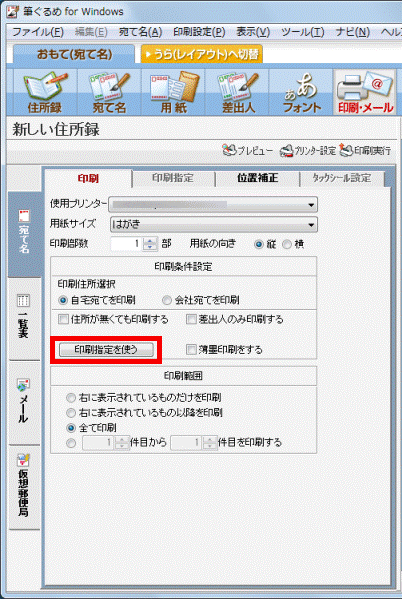Open the 宛て名(A) menu

coord(140,32)
